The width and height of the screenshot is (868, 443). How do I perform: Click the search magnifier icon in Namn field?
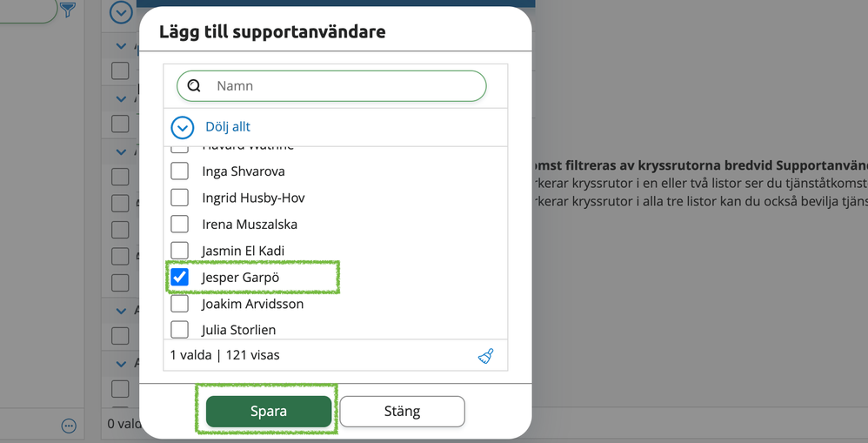coord(194,86)
